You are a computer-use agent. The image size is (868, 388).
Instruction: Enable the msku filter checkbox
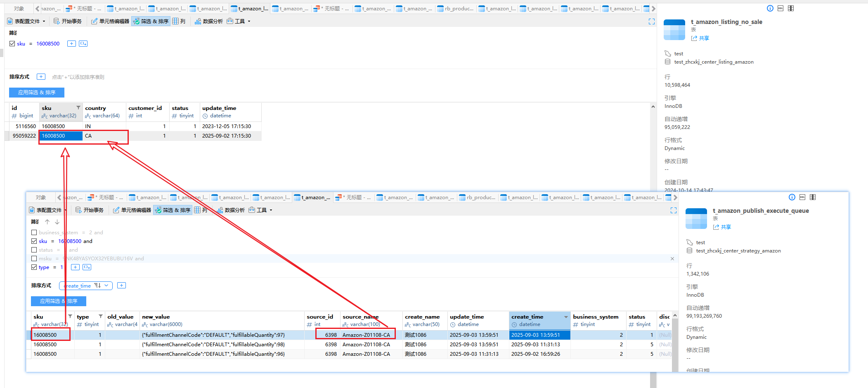tap(34, 259)
